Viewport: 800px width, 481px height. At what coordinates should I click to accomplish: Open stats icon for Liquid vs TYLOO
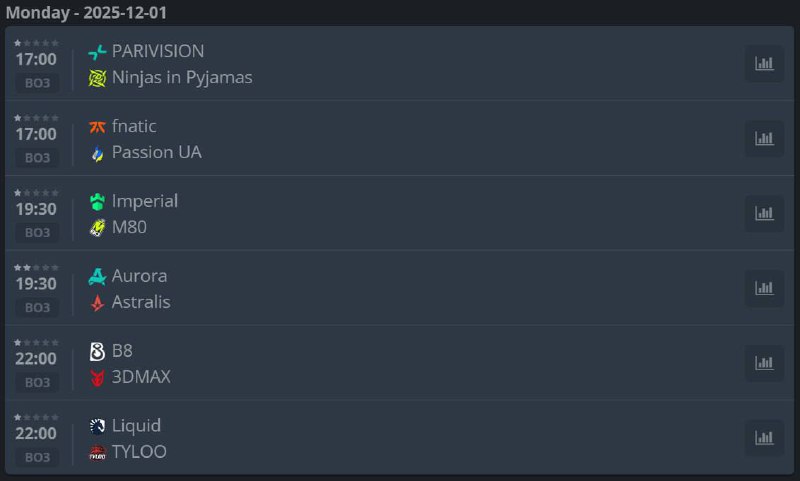coord(764,438)
